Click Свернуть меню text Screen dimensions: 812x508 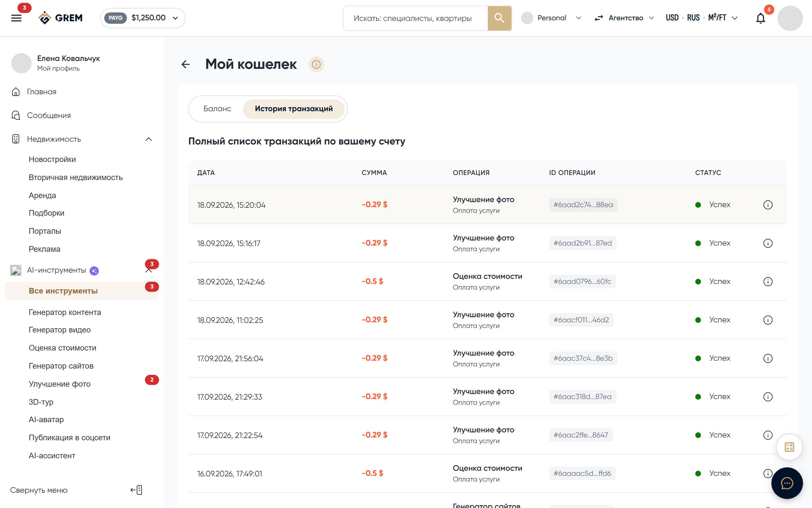click(39, 490)
